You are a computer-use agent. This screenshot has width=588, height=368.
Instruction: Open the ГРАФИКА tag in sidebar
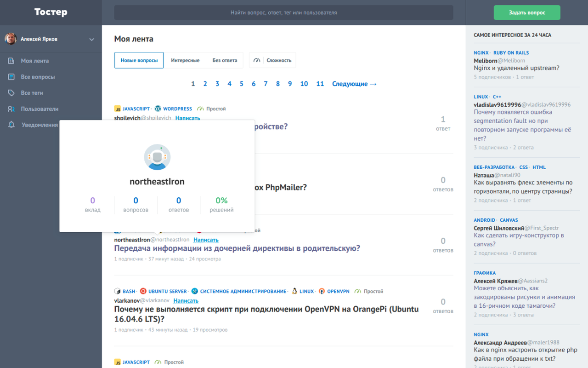coord(485,273)
